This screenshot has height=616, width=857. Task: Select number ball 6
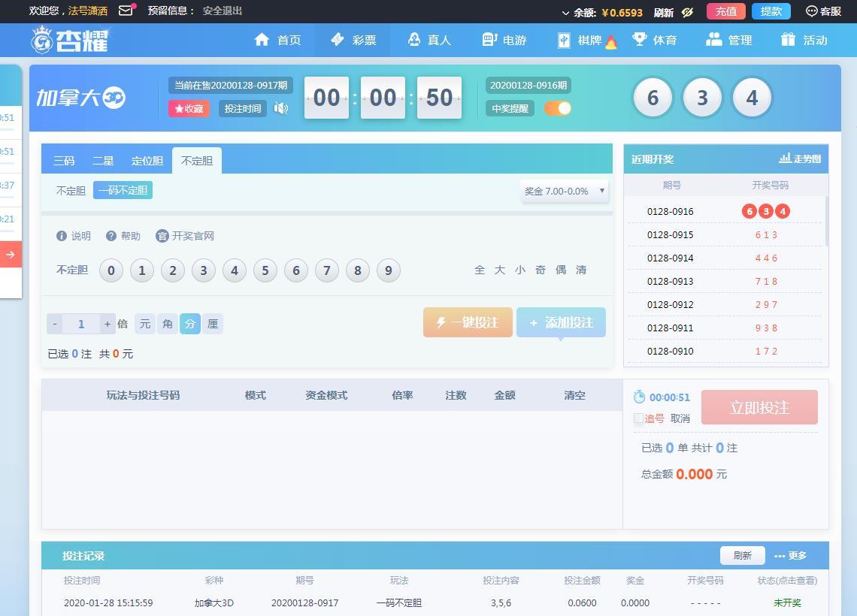295,270
